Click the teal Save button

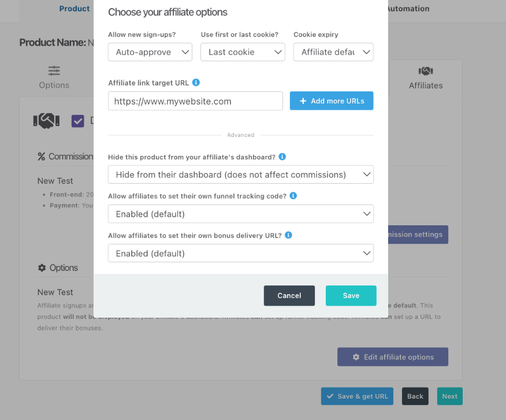(351, 295)
